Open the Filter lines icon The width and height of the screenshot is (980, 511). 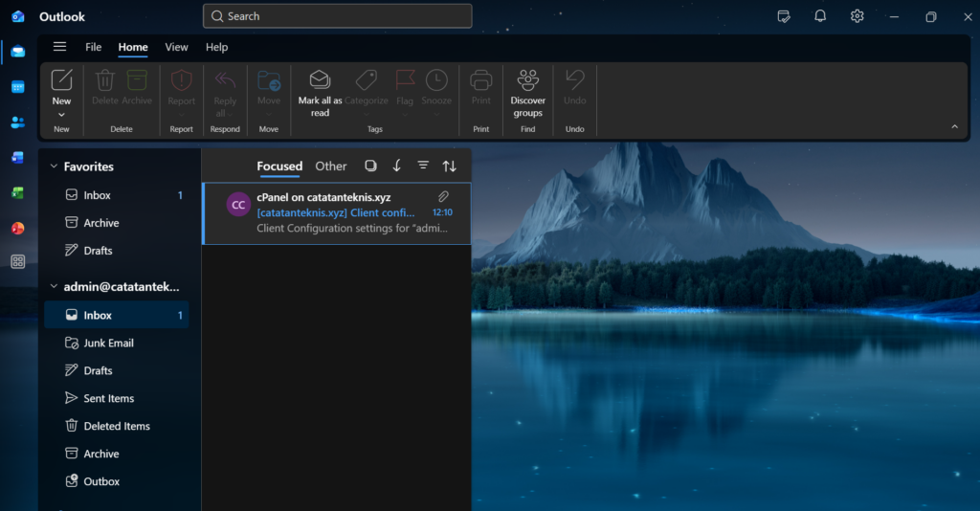[423, 165]
